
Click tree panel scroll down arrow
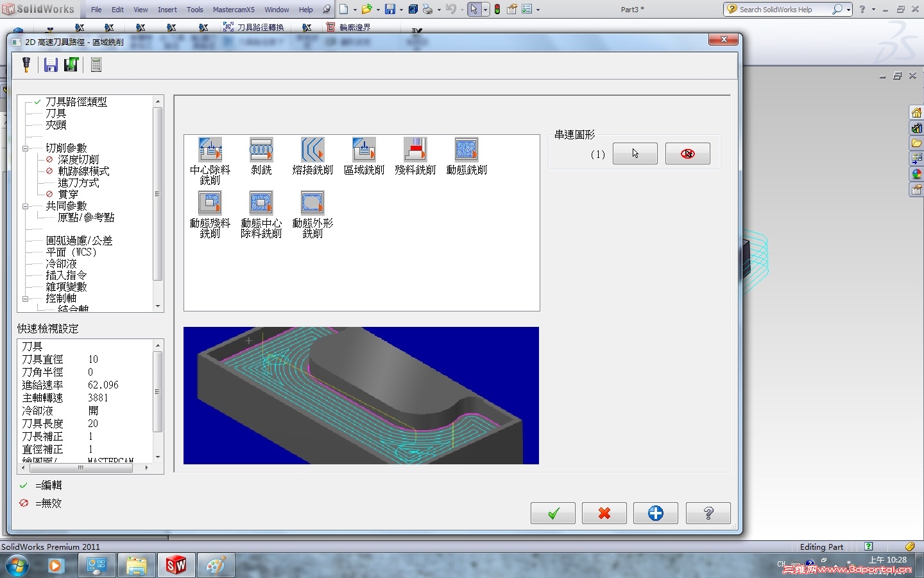(x=158, y=306)
